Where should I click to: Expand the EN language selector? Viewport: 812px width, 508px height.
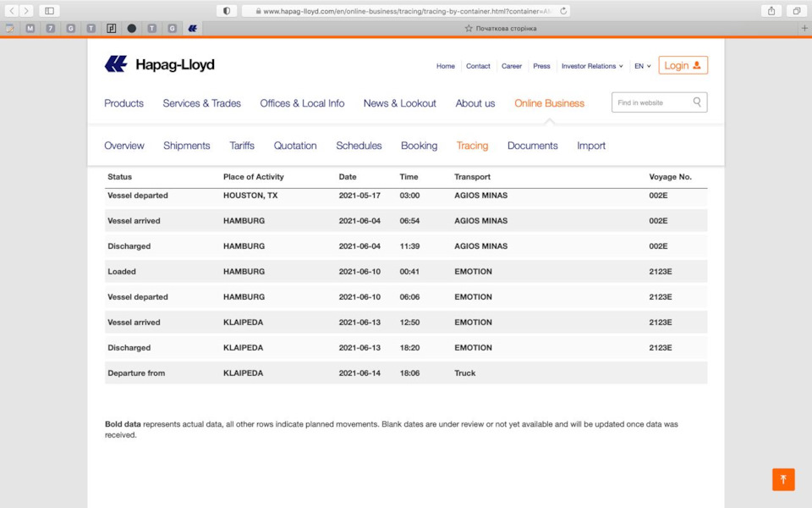tap(642, 66)
